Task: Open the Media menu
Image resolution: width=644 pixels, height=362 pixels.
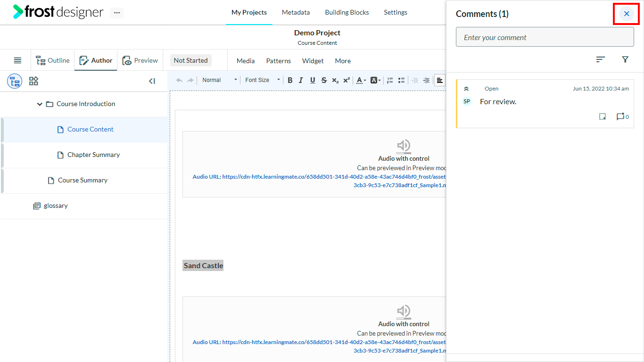Action: [x=246, y=61]
